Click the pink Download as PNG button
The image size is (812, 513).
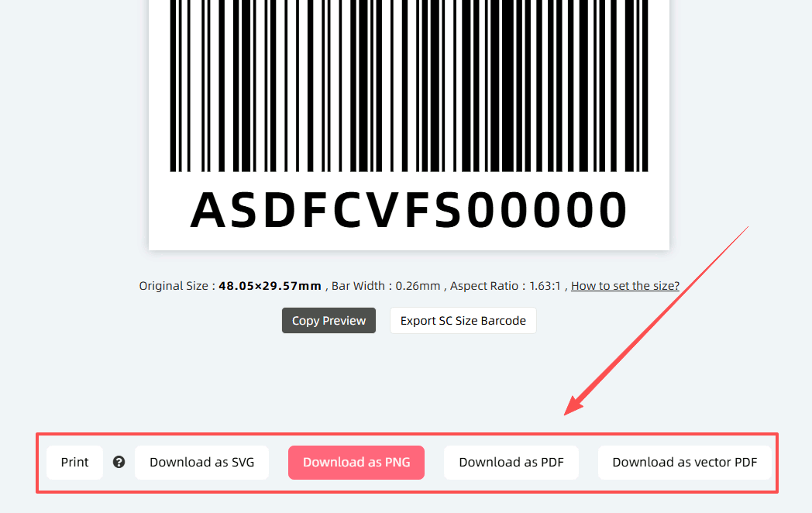pyautogui.click(x=356, y=462)
